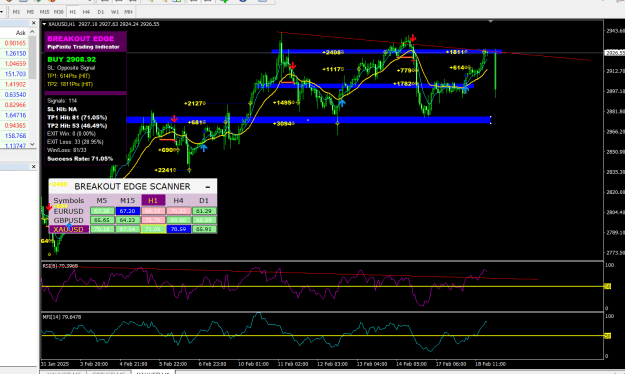The height and width of the screenshot is (374, 625).
Task: Click the MFI(14) indicator label
Action: [x=62, y=317]
